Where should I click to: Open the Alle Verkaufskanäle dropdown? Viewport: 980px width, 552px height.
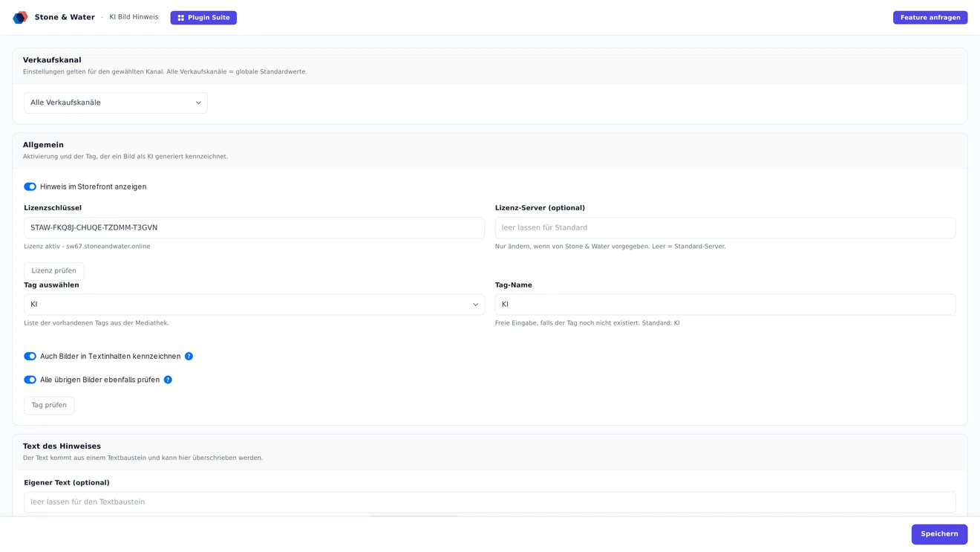click(x=116, y=103)
